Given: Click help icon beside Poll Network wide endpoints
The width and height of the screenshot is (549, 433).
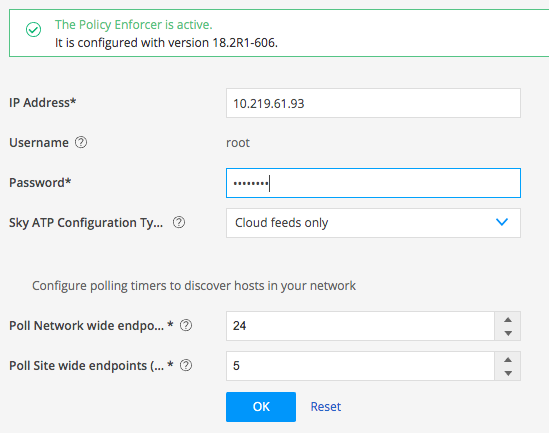Looking at the screenshot, I should pos(186,326).
